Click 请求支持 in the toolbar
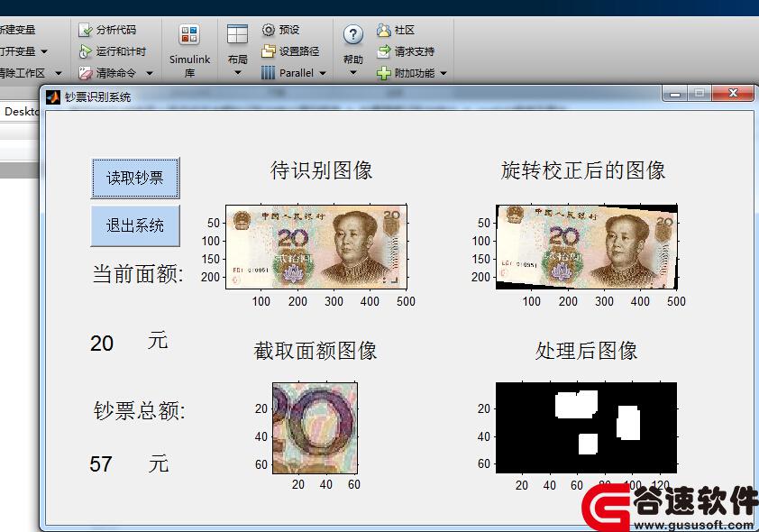This screenshot has height=532, width=759. [x=406, y=51]
